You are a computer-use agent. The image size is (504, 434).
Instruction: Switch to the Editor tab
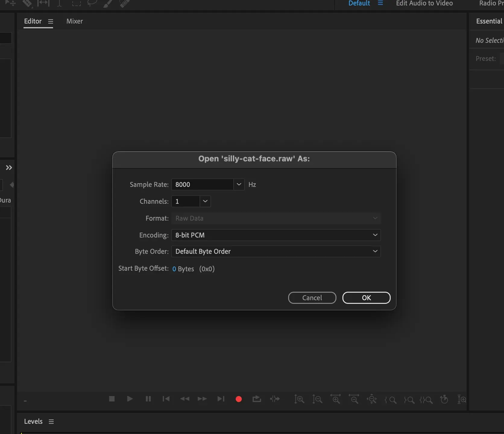pos(33,21)
